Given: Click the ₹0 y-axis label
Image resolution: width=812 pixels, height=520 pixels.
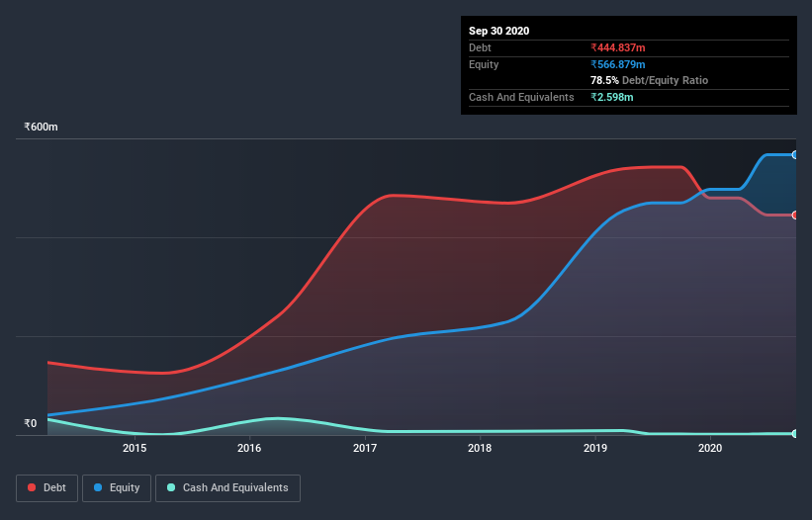Looking at the screenshot, I should coord(31,423).
